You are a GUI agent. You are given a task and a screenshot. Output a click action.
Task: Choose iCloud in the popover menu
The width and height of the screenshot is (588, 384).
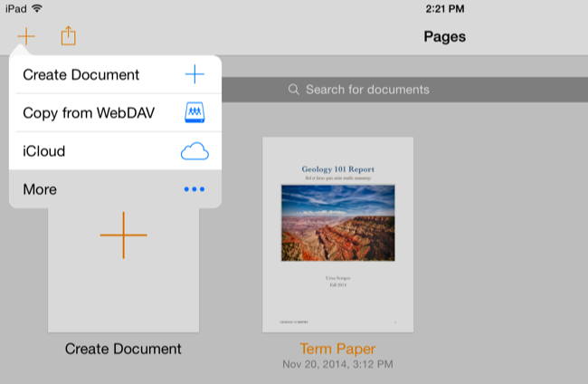(115, 151)
